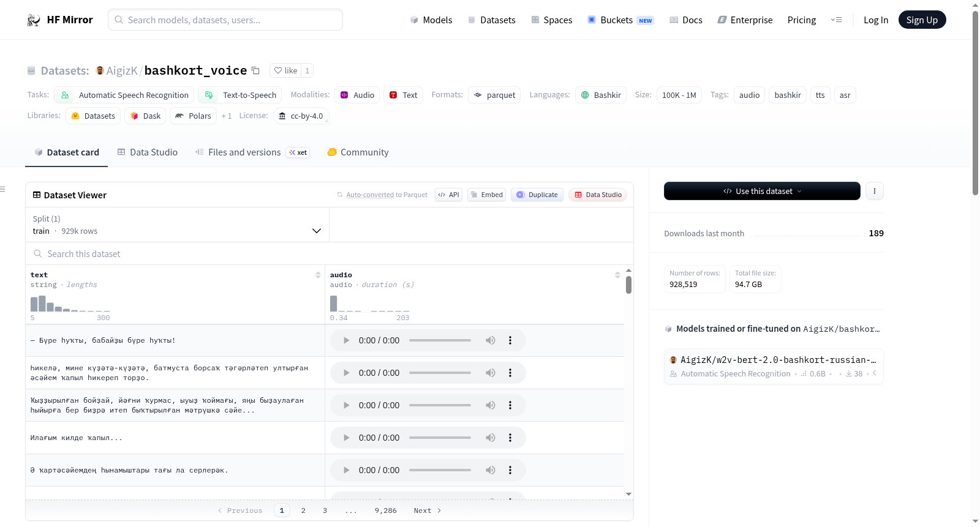
Task: Play audio for 'Ҡыҙҙырылған бойҙай' row
Action: (346, 405)
